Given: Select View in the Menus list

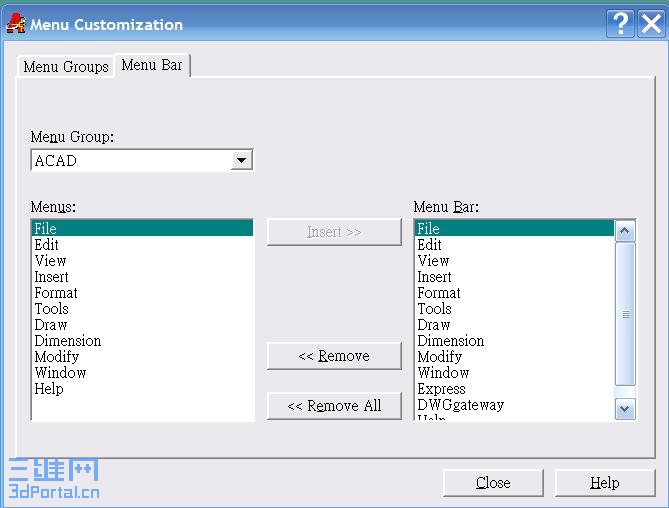Looking at the screenshot, I should point(143,261).
